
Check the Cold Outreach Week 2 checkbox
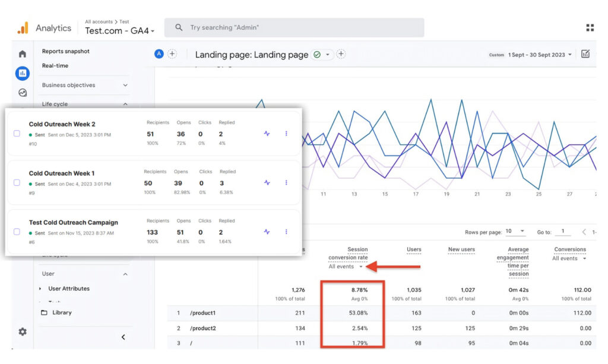(17, 134)
